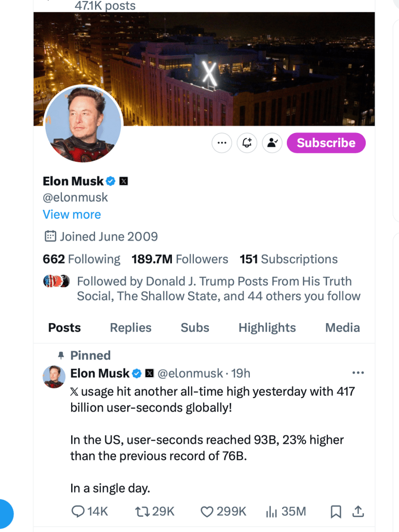This screenshot has height=532, width=399.
Task: Switch to the Subs tab
Action: (x=195, y=328)
